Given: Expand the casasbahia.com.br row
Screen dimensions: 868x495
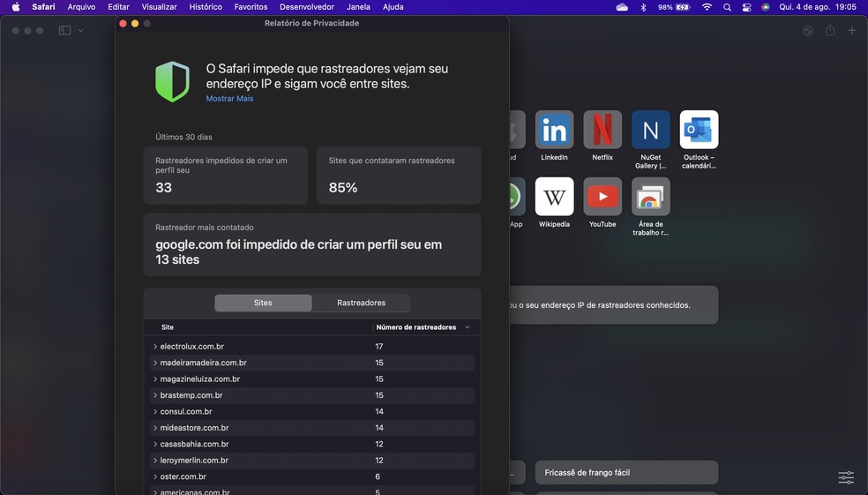Looking at the screenshot, I should coord(155,444).
